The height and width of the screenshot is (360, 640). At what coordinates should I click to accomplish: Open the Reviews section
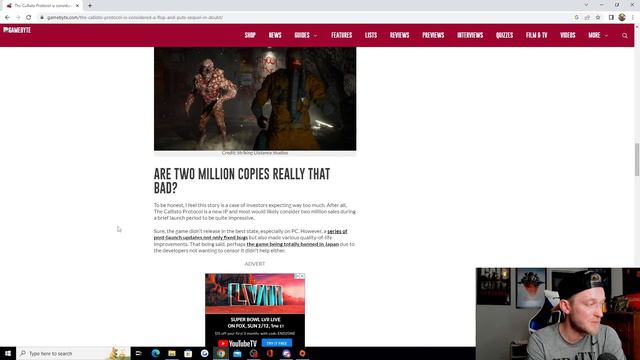[x=400, y=36]
